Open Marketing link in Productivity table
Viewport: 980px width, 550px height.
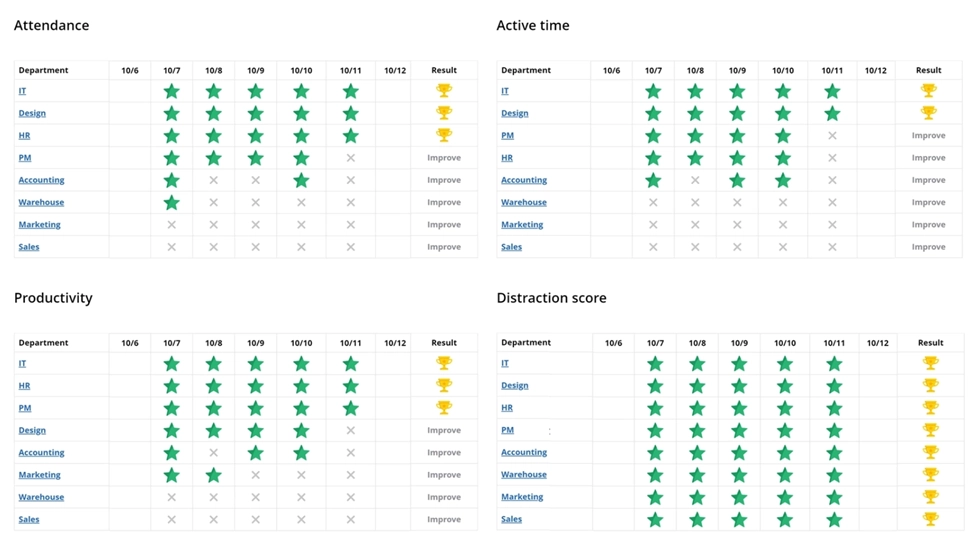click(39, 475)
